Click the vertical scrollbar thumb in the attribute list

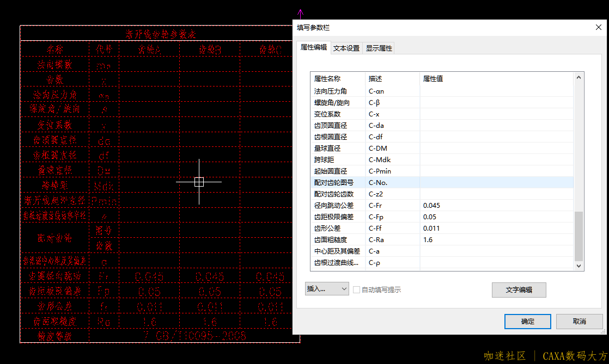(x=579, y=236)
